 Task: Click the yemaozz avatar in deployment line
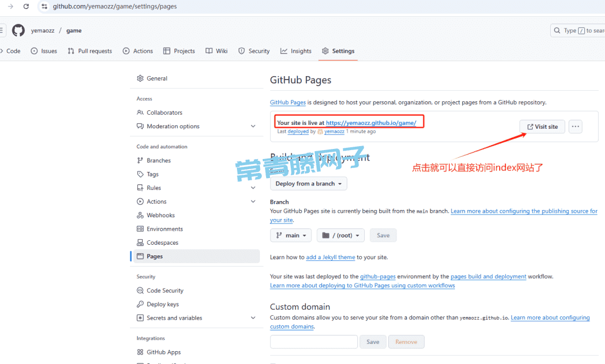coord(320,132)
